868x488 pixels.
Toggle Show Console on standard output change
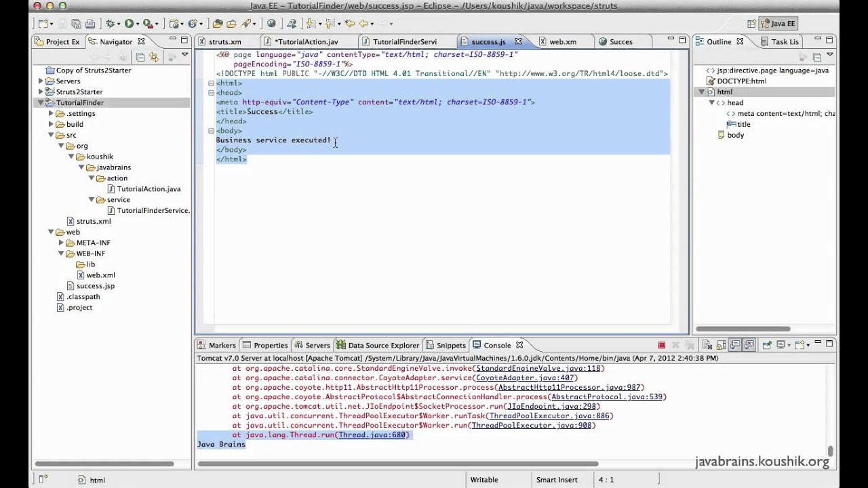(735, 345)
